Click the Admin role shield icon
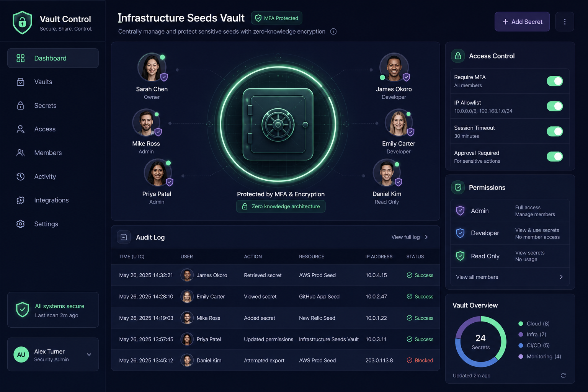This screenshot has height=392, width=588. 461,211
